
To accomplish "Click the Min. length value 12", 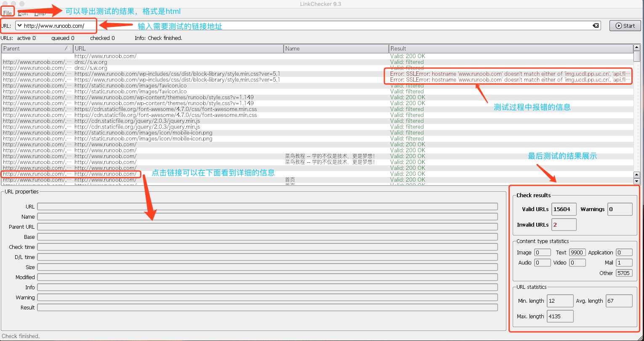I will 560,301.
